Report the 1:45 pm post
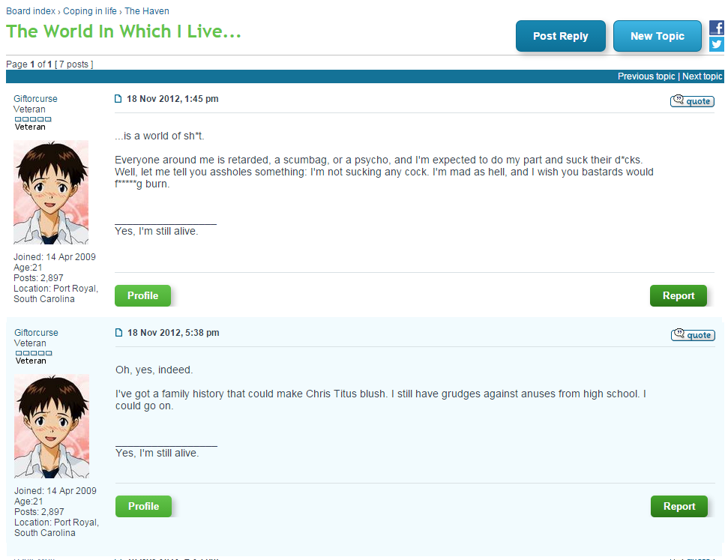Screen dimensions: 728x560 (x=679, y=295)
